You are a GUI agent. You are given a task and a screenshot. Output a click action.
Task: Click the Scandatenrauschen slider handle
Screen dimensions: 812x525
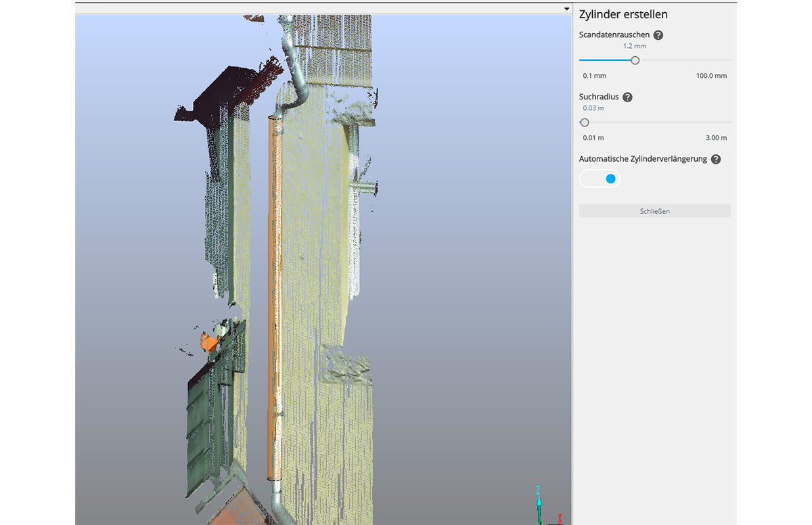point(634,60)
